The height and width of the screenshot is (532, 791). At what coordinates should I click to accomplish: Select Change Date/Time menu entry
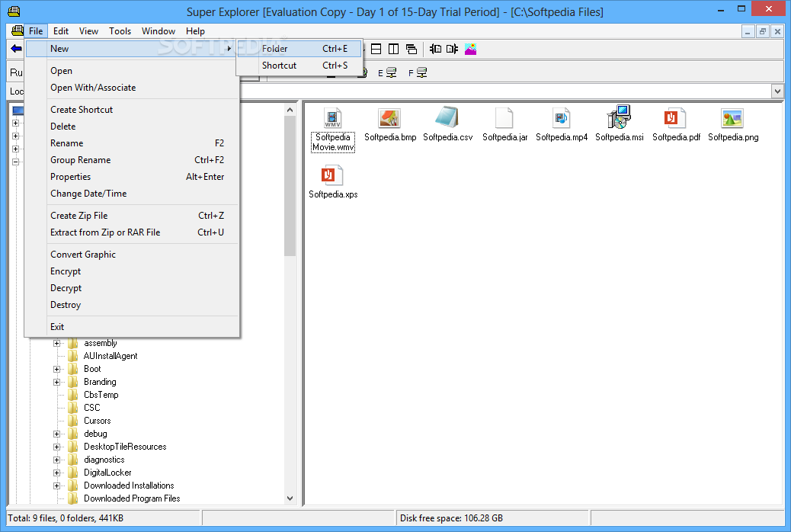132,194
